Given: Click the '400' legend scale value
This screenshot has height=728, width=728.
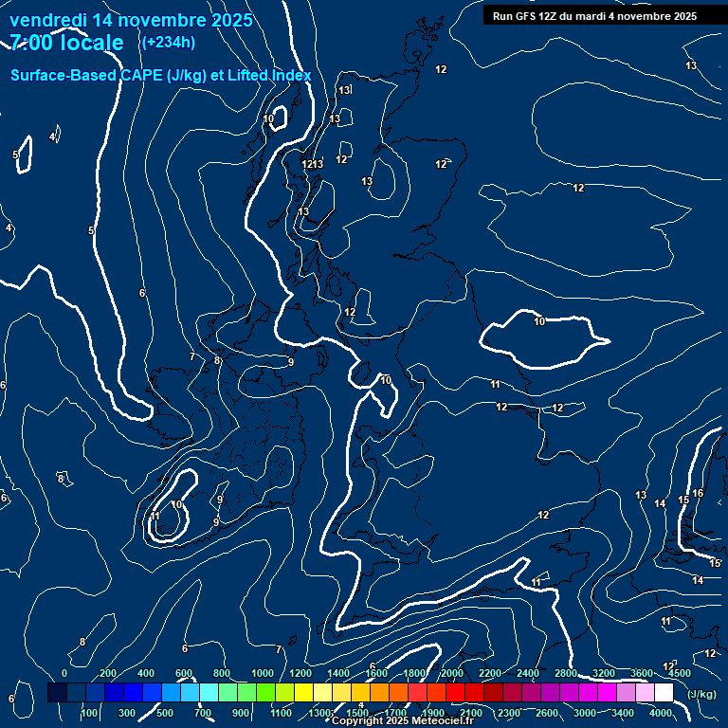Looking at the screenshot, I should click(x=146, y=673).
